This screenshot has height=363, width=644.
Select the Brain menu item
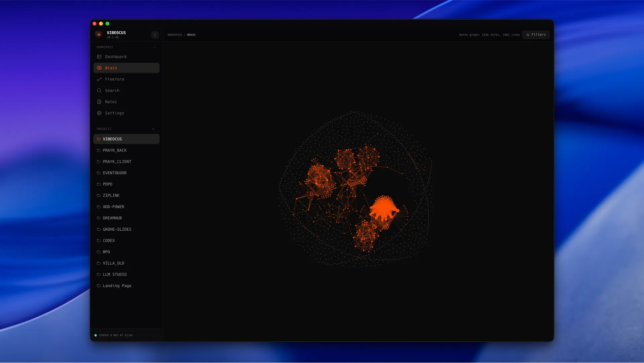point(126,68)
